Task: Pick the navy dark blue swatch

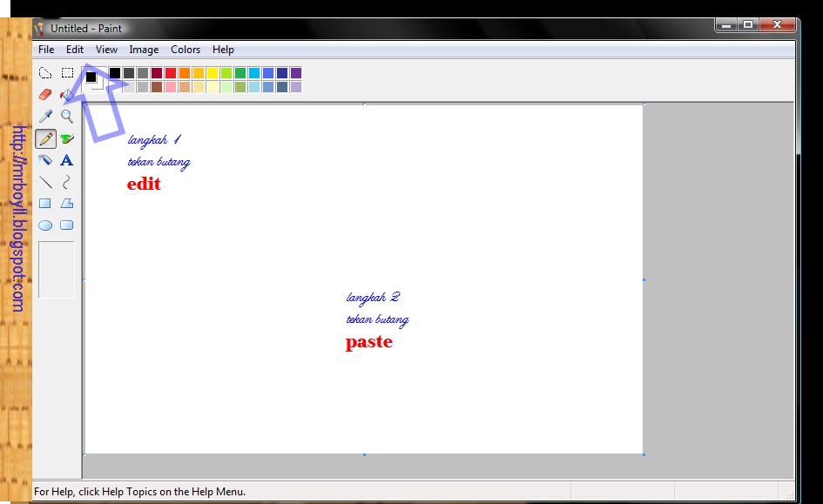Action: click(x=282, y=73)
